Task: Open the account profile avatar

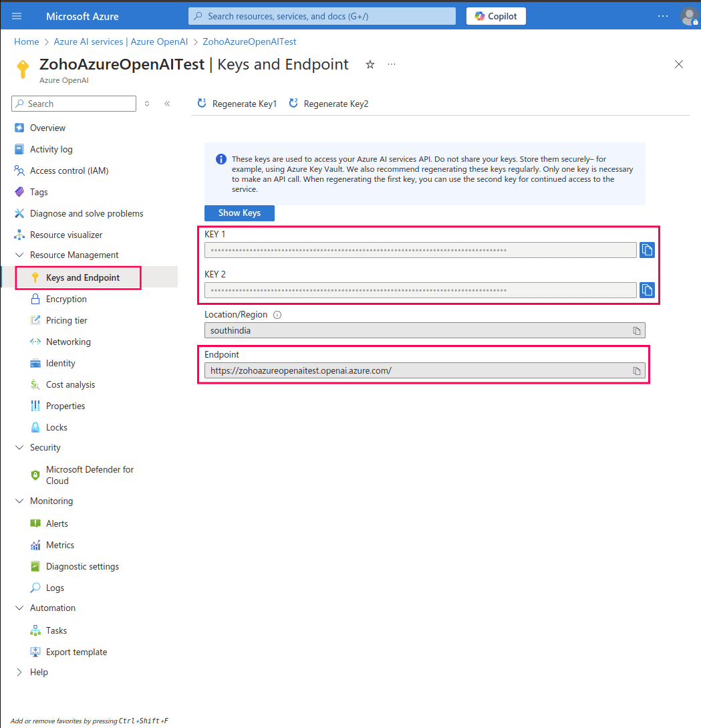Action: click(x=689, y=16)
